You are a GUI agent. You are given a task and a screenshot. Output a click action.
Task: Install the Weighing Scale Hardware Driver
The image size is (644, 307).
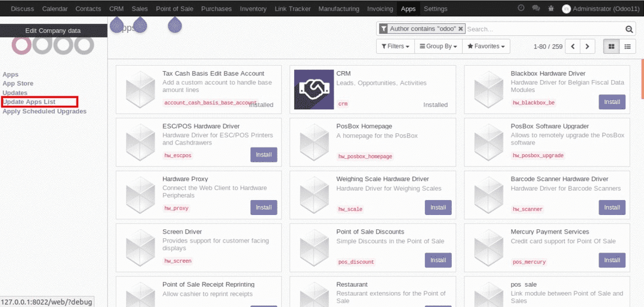pos(438,207)
